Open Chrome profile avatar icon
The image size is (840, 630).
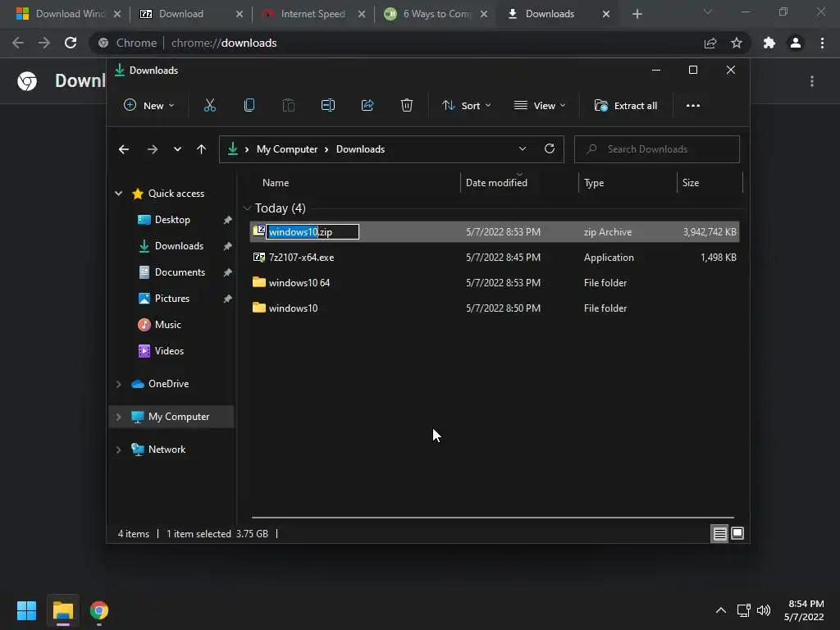[796, 43]
